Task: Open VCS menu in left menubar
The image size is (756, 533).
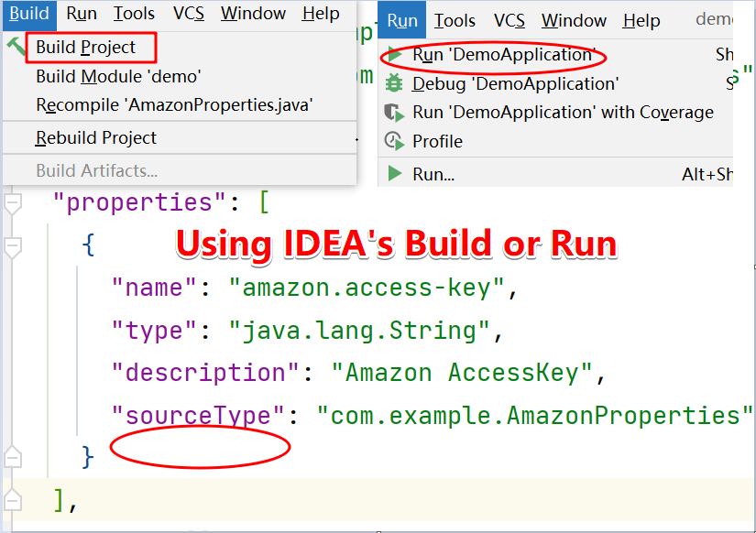Action: (x=189, y=14)
